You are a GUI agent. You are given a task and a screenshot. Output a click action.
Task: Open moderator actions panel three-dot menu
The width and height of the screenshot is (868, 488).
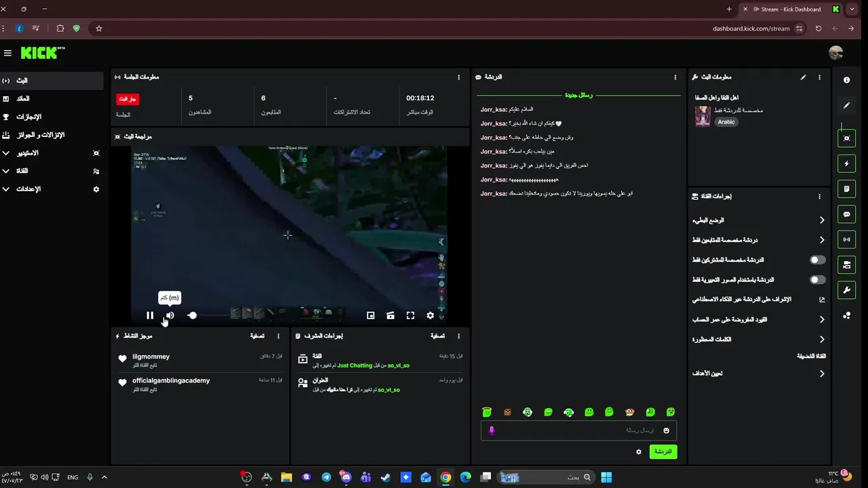458,336
